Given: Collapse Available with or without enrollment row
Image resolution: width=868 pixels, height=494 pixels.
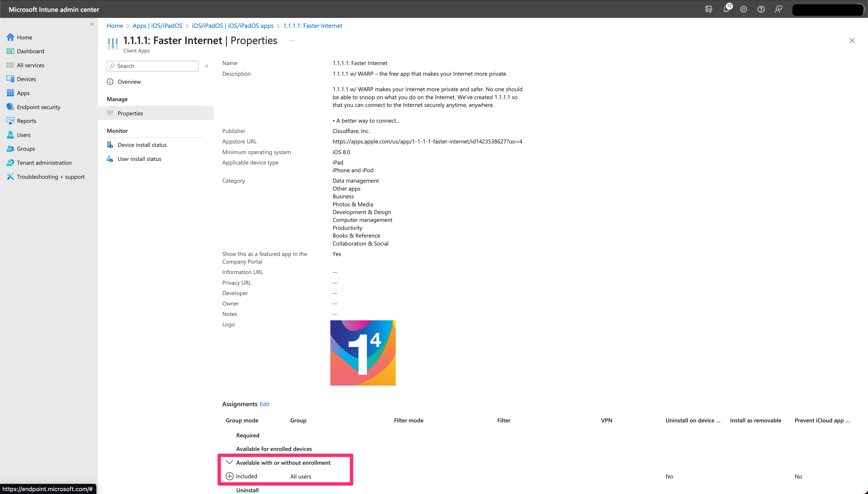Looking at the screenshot, I should tap(230, 462).
